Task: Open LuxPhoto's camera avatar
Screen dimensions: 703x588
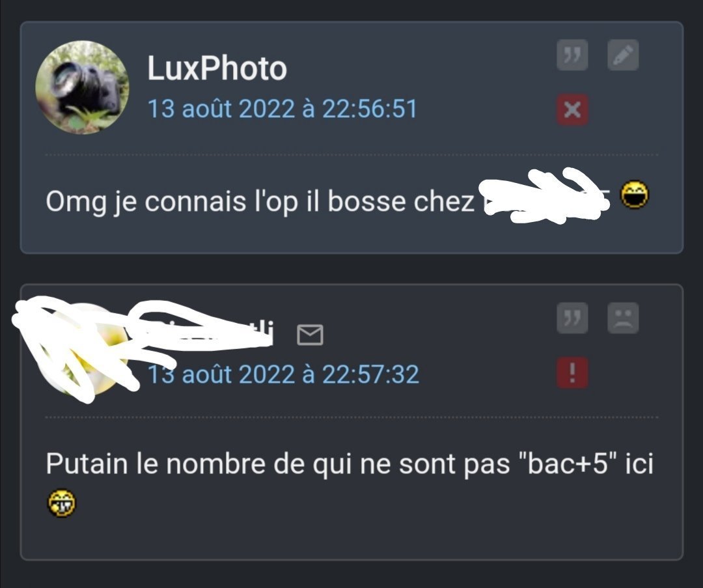Action: (x=82, y=87)
